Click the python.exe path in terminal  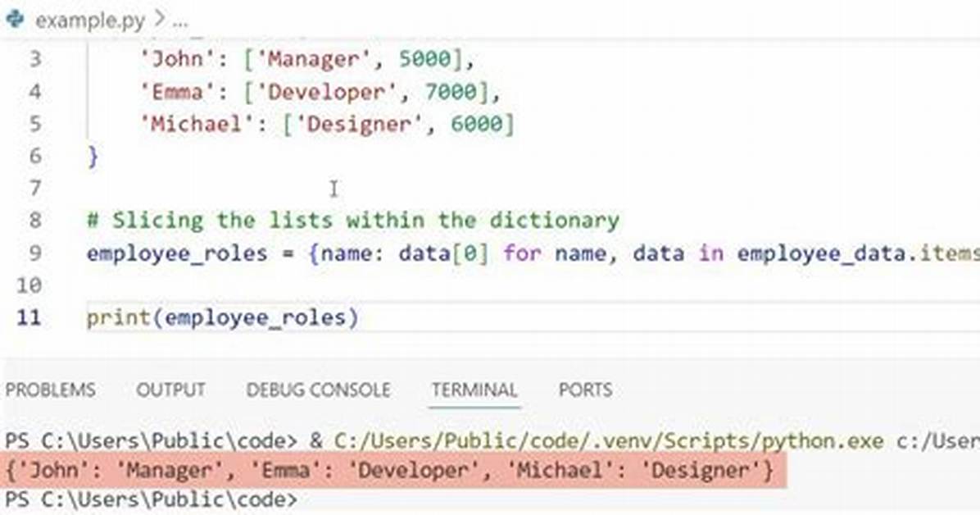tap(610, 441)
